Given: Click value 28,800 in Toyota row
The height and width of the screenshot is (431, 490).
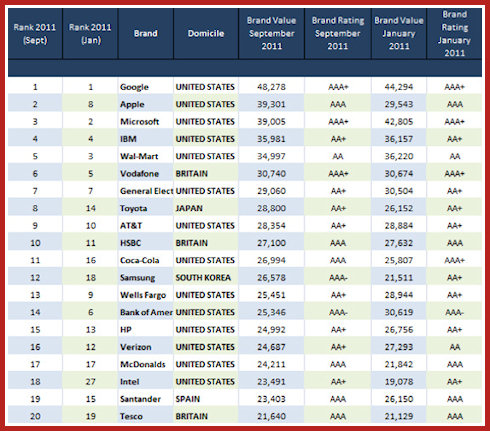Looking at the screenshot, I should coord(271,208).
